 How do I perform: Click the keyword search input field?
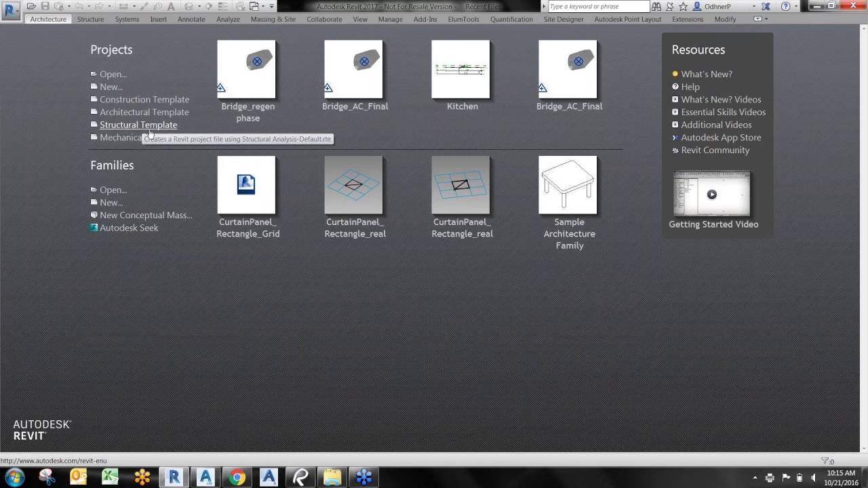click(x=598, y=6)
